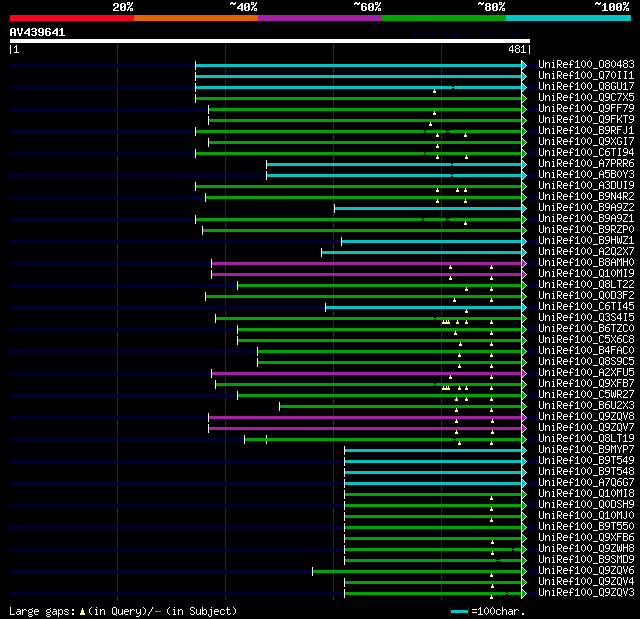Select the UniRef100_A7Q6G7 label
Screen dimensions: 640x619
586,483
